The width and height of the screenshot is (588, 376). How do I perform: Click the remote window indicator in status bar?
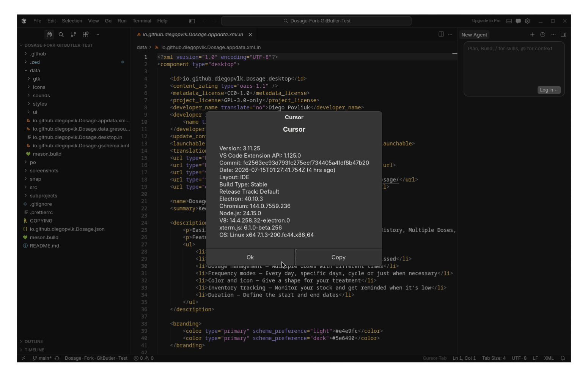24,358
